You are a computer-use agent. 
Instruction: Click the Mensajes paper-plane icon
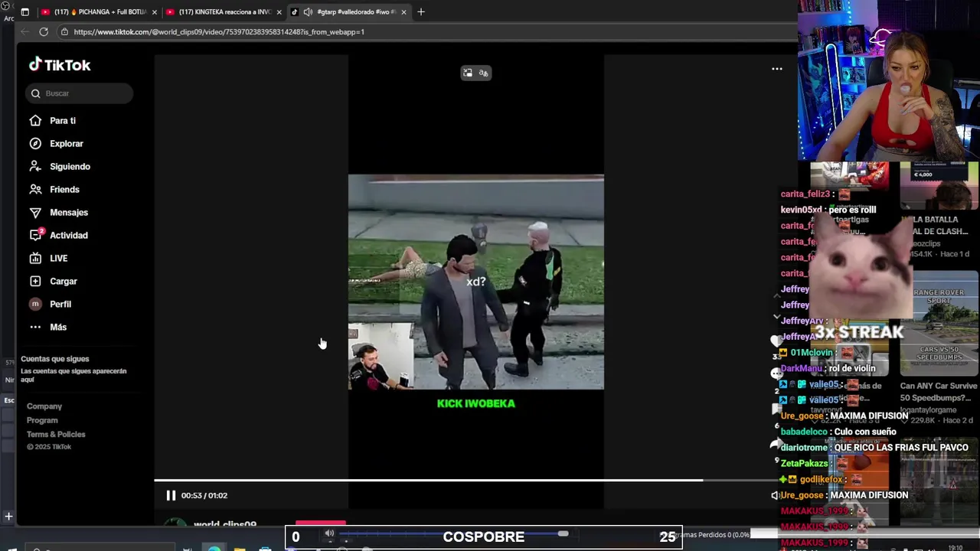pyautogui.click(x=35, y=213)
